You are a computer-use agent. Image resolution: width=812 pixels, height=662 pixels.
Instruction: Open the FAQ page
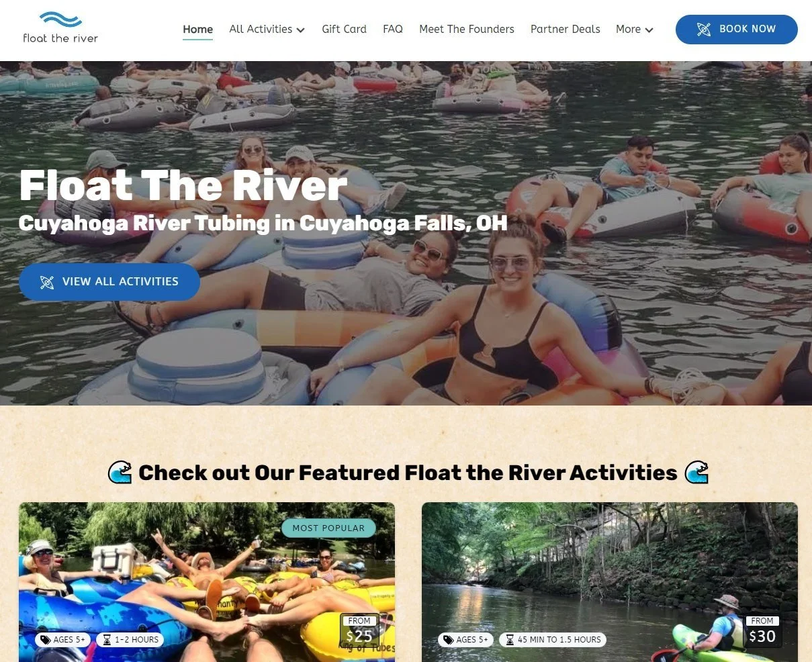(x=393, y=30)
